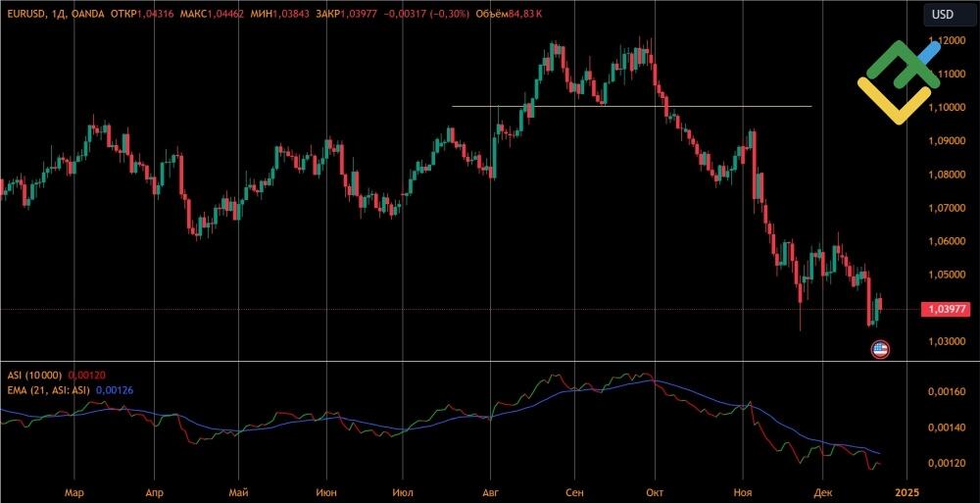
Task: Click the 1,10000 price scale label
Action: click(949, 108)
